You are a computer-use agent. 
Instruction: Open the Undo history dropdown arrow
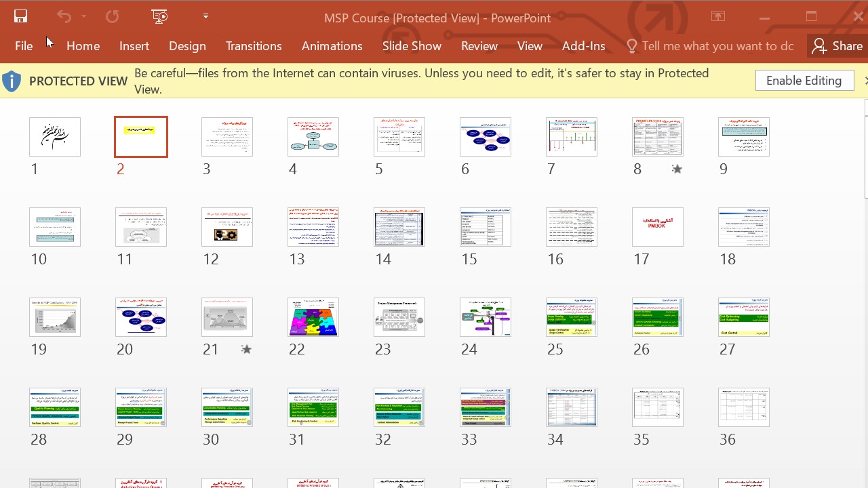click(x=84, y=17)
